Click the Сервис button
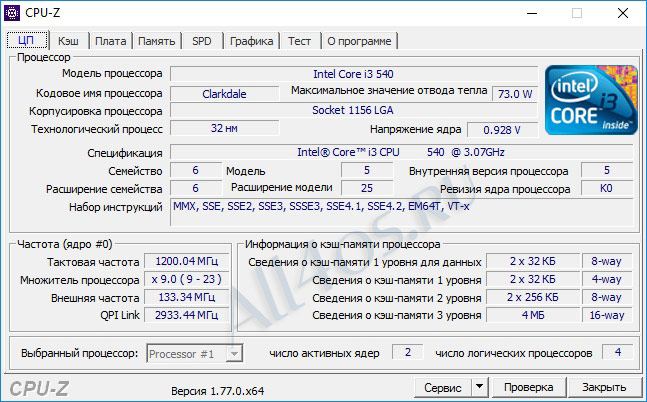 click(x=443, y=387)
